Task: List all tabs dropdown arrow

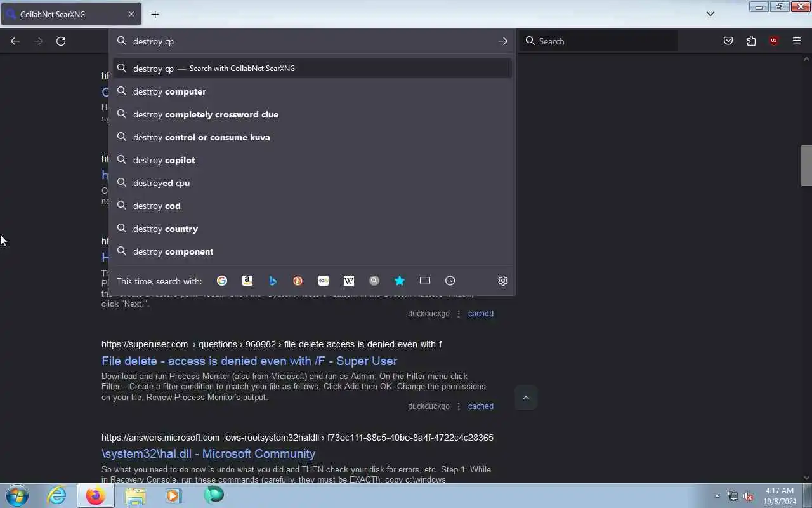Action: [x=710, y=14]
